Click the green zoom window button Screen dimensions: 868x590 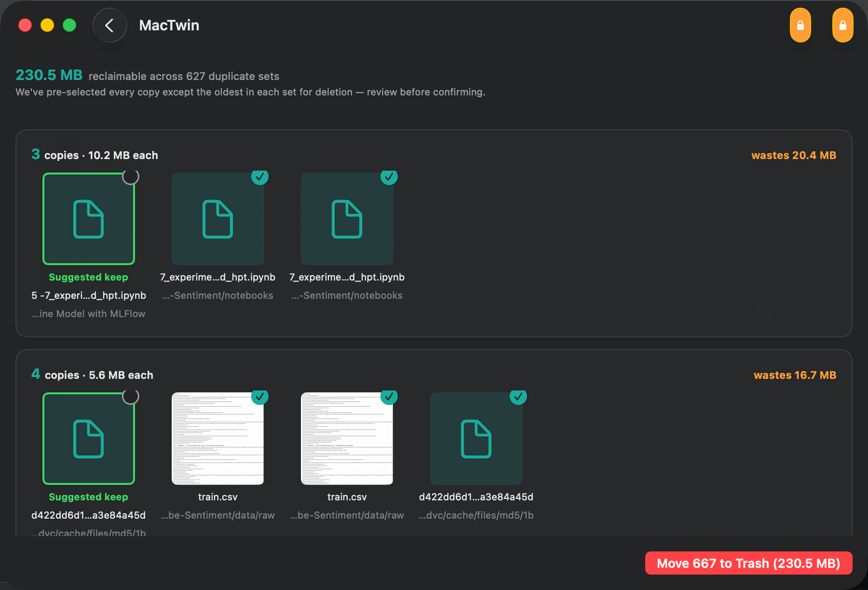pos(69,25)
